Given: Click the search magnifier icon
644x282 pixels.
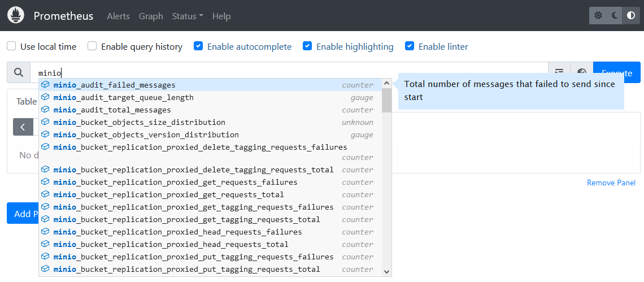Looking at the screenshot, I should click(19, 72).
